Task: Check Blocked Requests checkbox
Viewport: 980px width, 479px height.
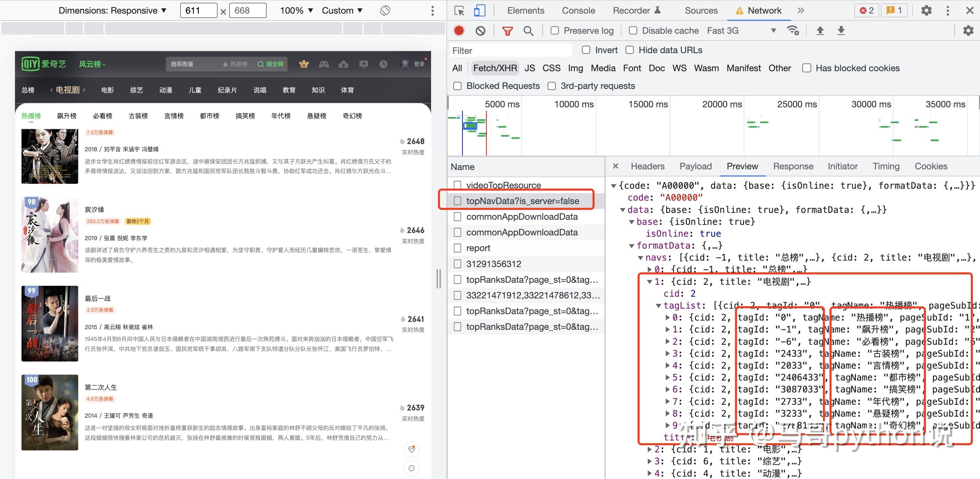Action: (x=457, y=86)
